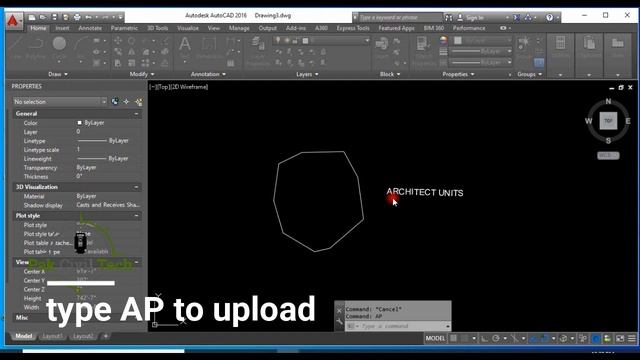Screen dimensions: 640x360
Task: Toggle the PICKADD icon in Properties palette
Action: coord(115,102)
